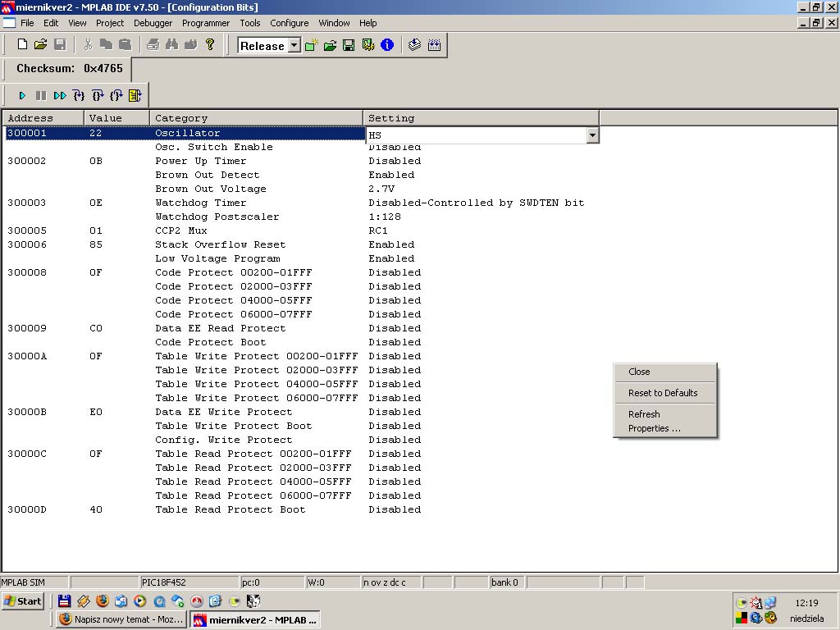
Task: Click the Build Options icon
Action: coord(368,45)
